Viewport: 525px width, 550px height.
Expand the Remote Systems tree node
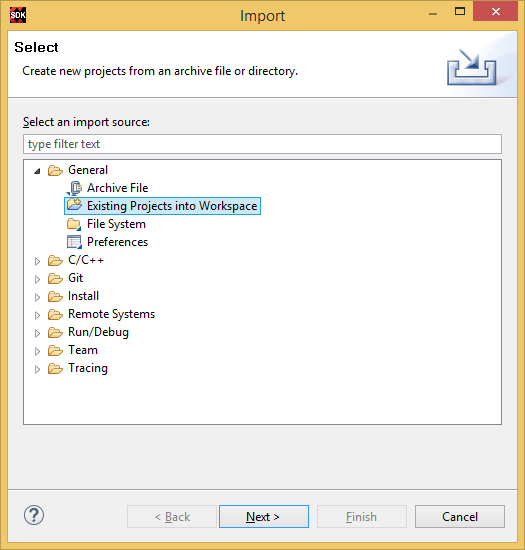coord(37,315)
